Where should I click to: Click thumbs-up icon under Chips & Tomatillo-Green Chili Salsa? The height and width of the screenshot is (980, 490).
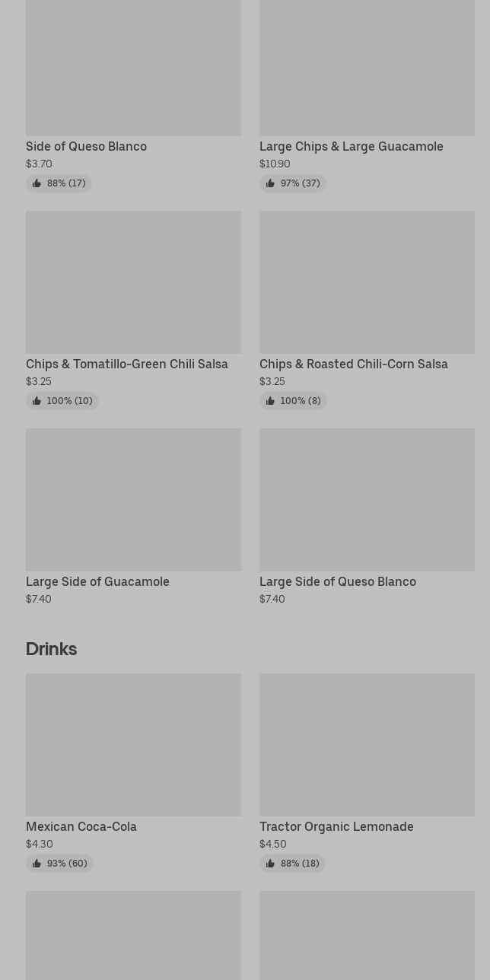click(x=37, y=401)
